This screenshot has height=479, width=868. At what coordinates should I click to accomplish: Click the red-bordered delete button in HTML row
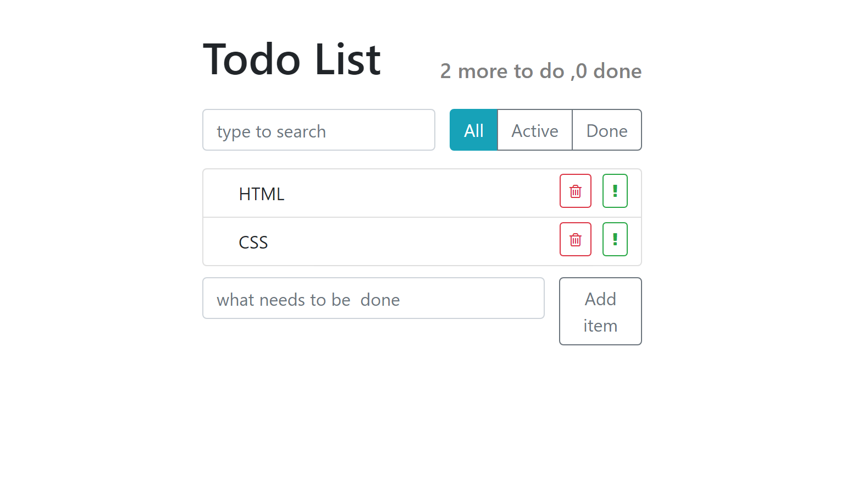click(575, 191)
